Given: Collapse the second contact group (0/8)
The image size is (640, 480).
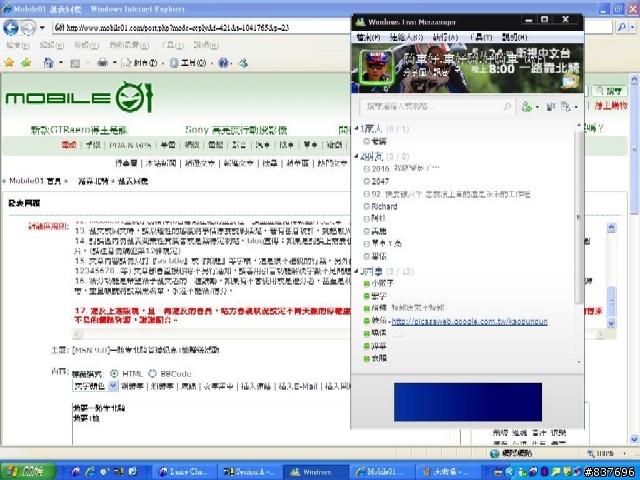Looking at the screenshot, I should click(x=356, y=156).
